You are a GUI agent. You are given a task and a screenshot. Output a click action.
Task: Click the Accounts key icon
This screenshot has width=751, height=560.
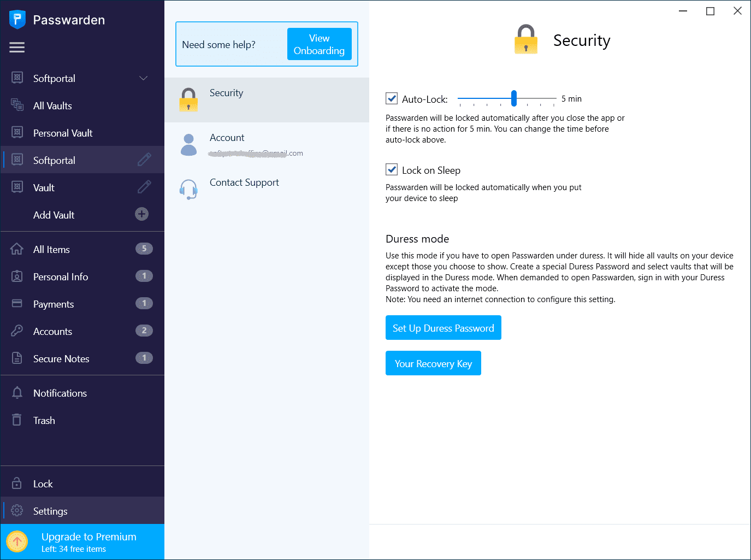[x=17, y=331]
